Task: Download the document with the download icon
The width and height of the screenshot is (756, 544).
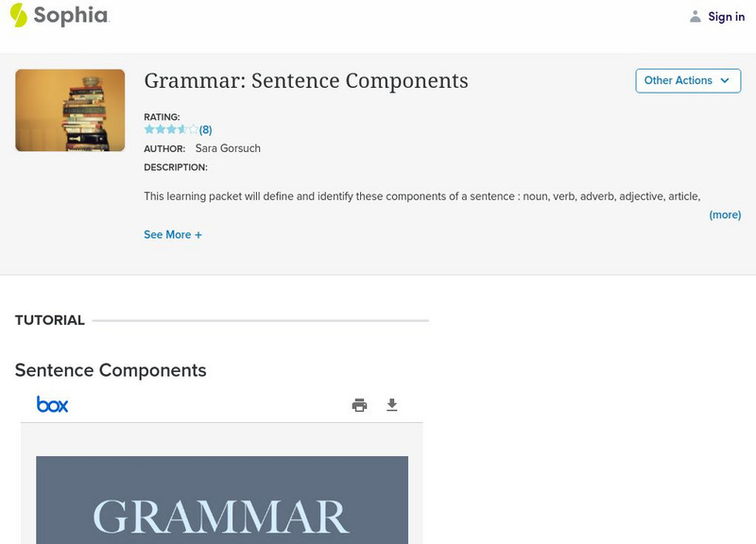Action: [392, 405]
